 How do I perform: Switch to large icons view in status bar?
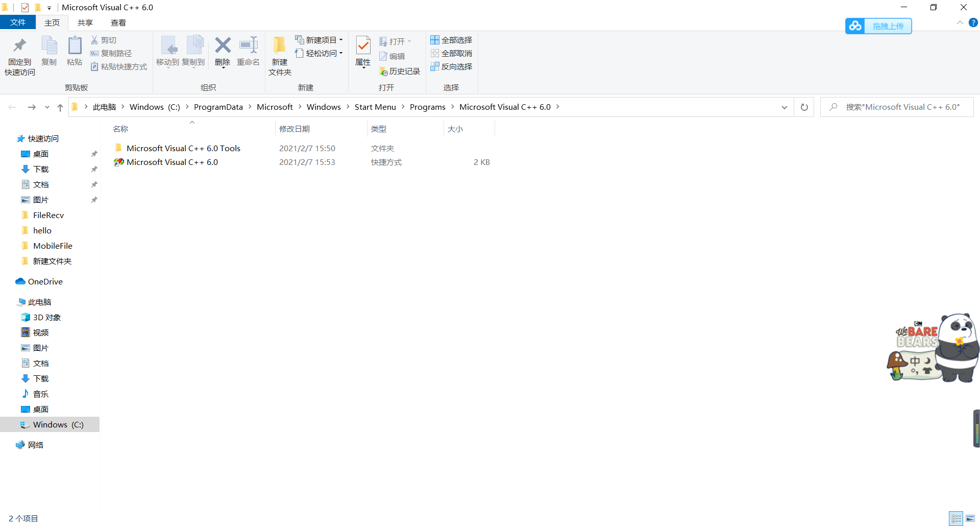[x=970, y=518]
